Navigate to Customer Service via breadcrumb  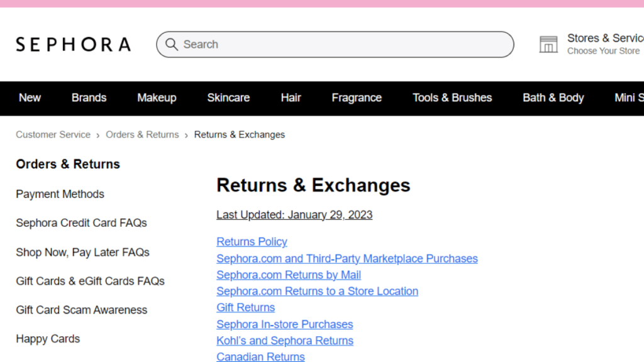pyautogui.click(x=53, y=134)
